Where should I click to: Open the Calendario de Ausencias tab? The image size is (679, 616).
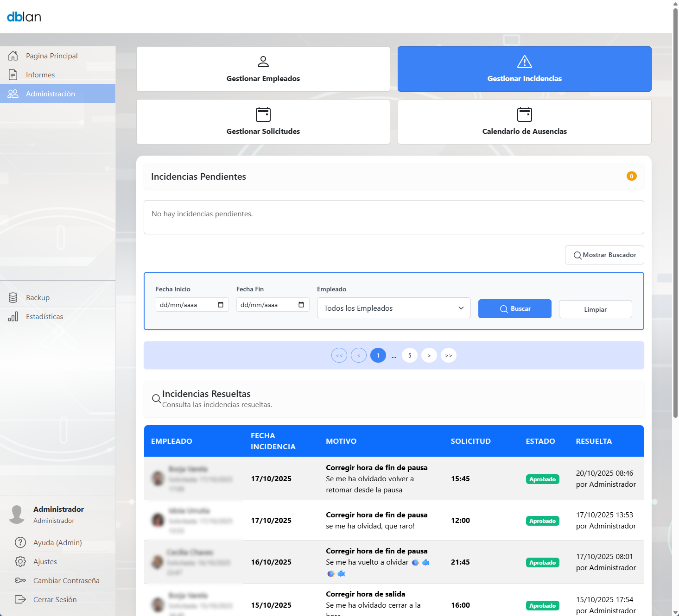point(524,122)
